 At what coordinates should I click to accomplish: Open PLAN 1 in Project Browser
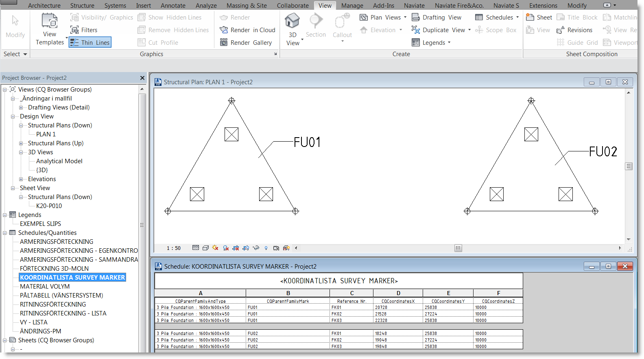(x=46, y=134)
